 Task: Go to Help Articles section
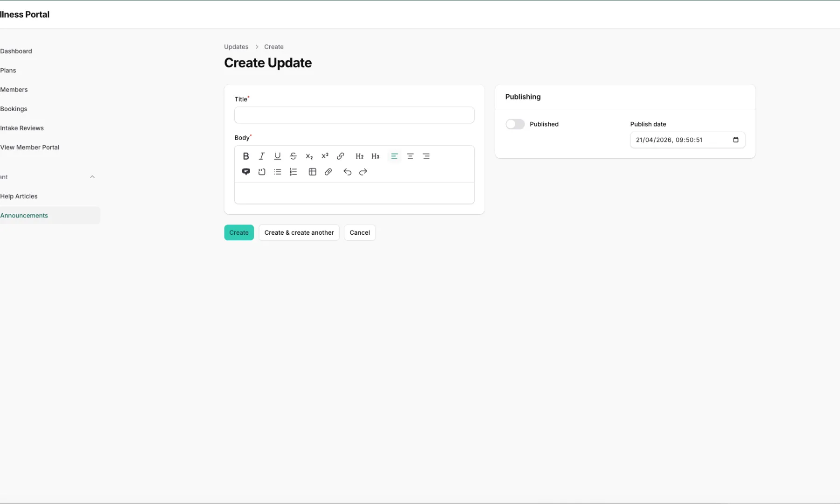tap(19, 196)
